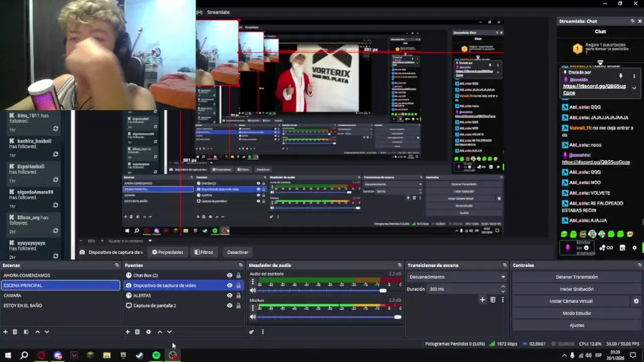644x362 pixels.
Task: Move the selected source down
Action: (x=170, y=332)
